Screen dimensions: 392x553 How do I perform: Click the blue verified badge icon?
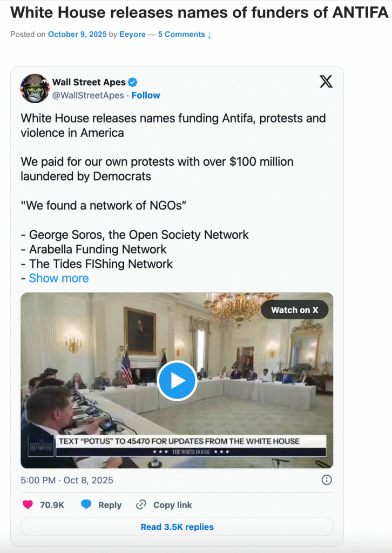pyautogui.click(x=133, y=82)
